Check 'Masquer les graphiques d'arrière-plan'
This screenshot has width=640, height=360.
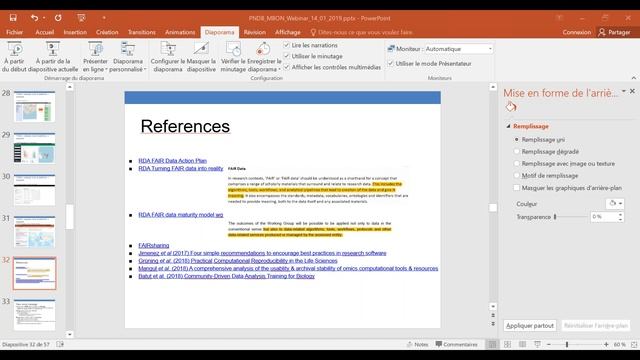click(517, 188)
